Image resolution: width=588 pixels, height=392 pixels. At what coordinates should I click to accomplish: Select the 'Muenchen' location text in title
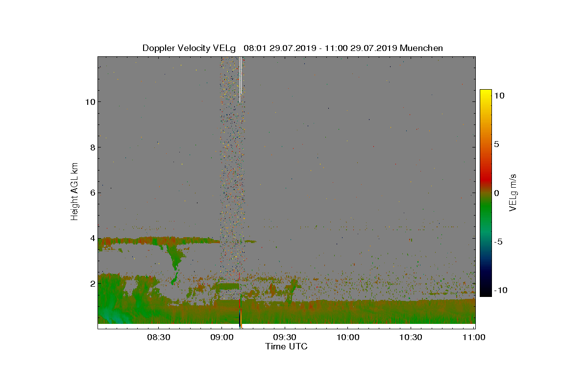[x=421, y=48]
